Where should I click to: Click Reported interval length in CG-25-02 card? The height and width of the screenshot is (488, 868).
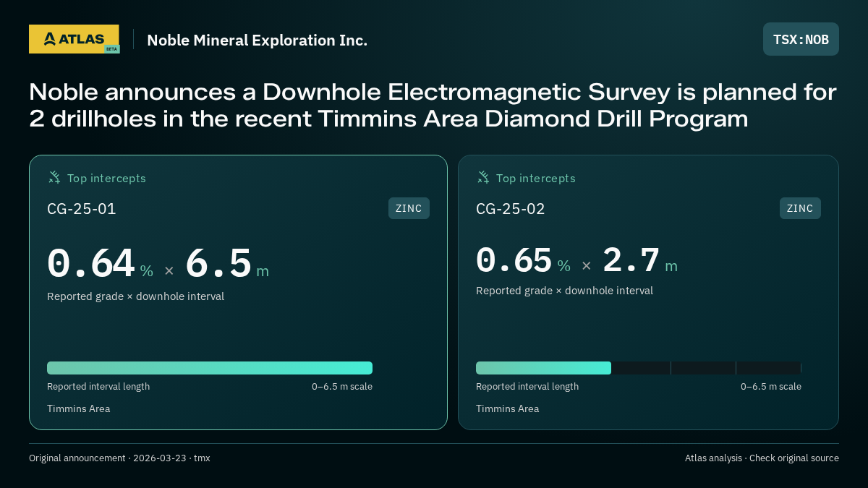pos(527,387)
